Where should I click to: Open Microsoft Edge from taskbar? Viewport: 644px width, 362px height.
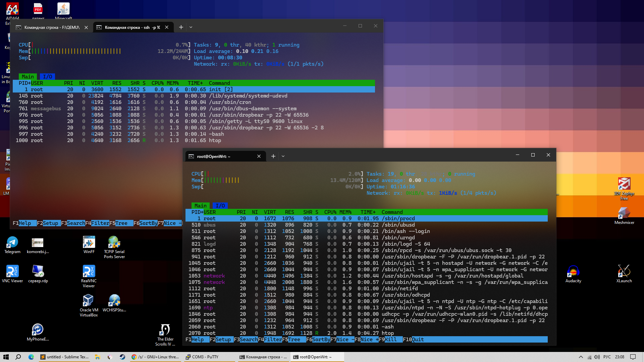click(31, 357)
